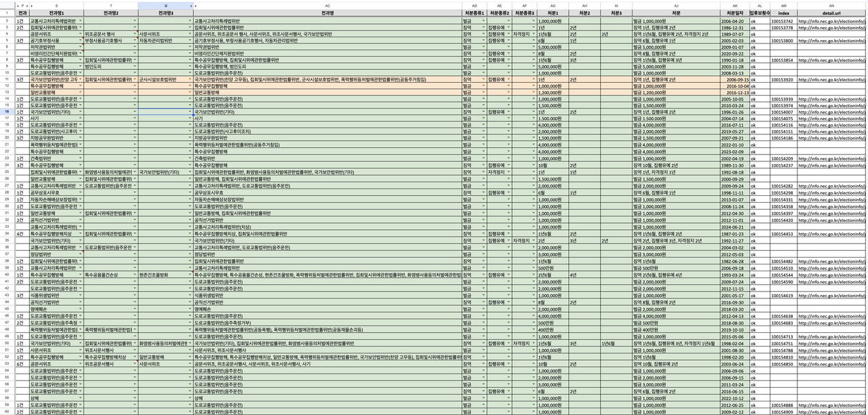The image size is (868, 415).
Task: Select column AD header
Action: (x=474, y=5)
